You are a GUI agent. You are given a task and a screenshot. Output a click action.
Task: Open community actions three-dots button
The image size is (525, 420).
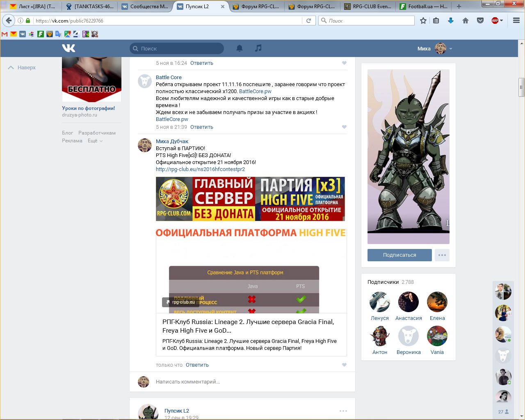pyautogui.click(x=442, y=255)
